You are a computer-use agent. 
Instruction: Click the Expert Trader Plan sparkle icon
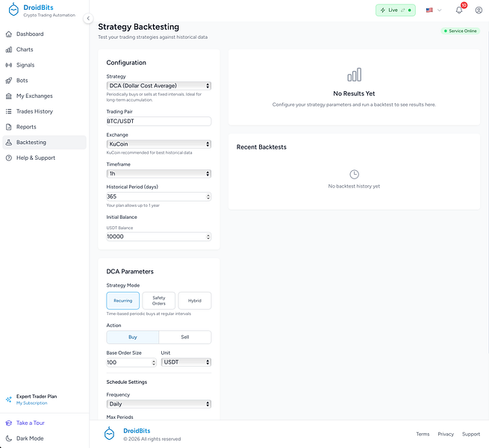coord(9,399)
